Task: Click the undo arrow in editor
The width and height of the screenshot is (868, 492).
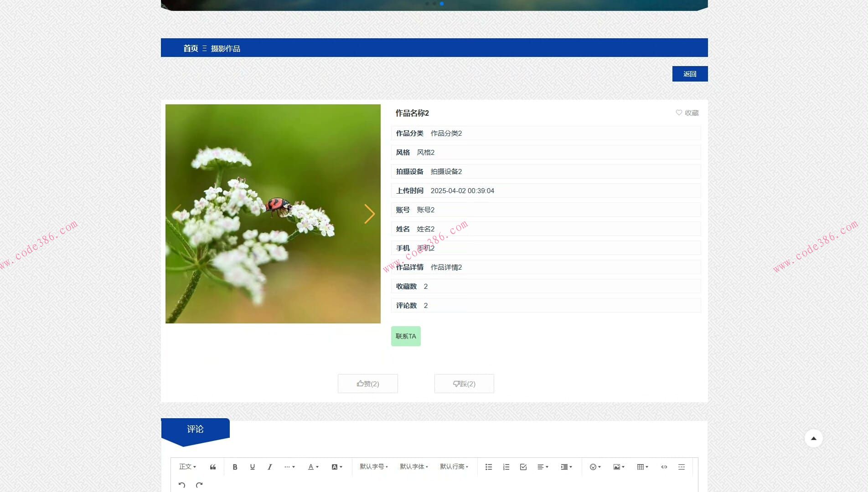Action: 182,485
